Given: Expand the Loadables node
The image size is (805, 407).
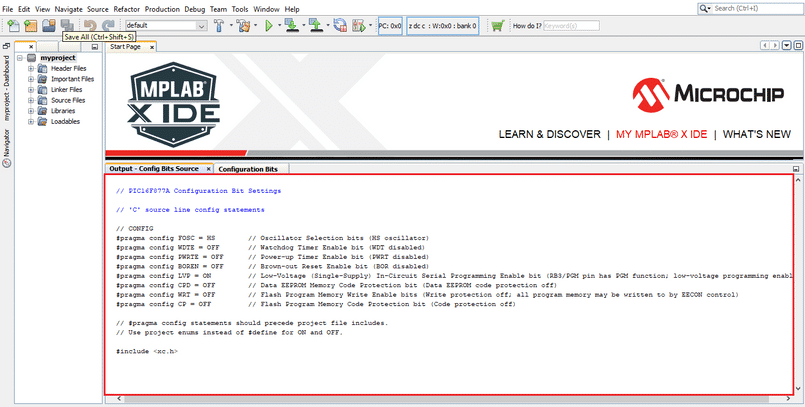Looking at the screenshot, I should pos(31,122).
